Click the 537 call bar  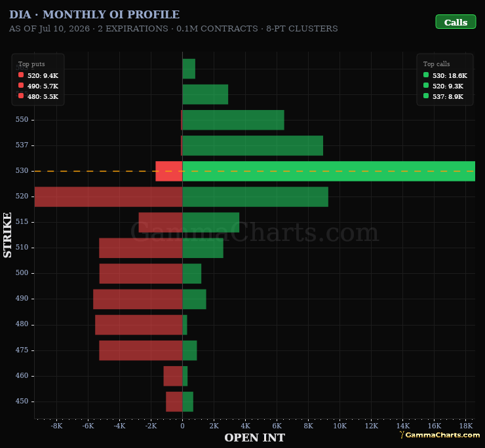[x=253, y=145]
